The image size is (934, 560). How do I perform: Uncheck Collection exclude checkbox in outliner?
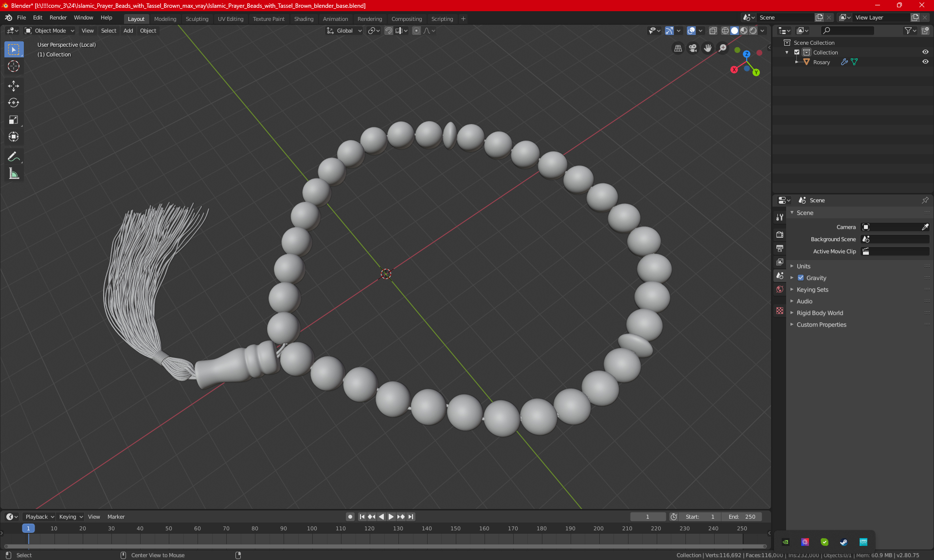(x=797, y=52)
